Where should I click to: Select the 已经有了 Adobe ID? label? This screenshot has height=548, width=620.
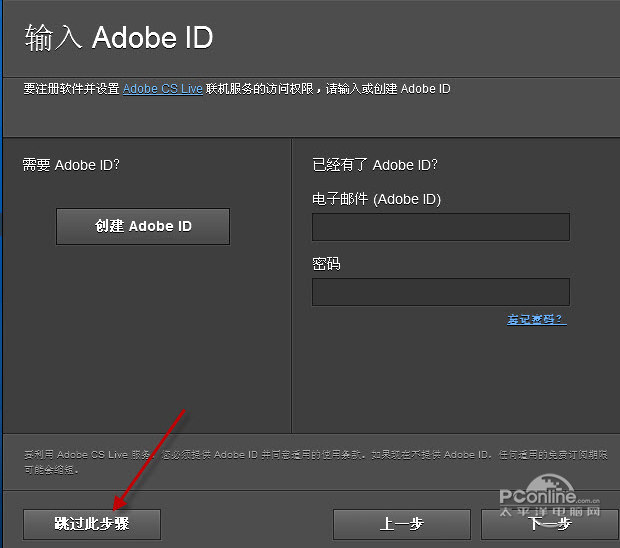(375, 165)
